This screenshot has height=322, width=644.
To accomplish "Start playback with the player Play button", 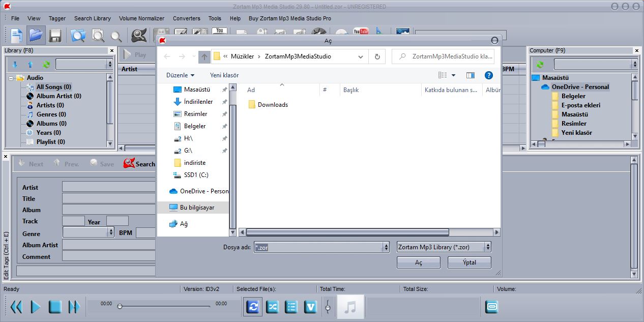I will coord(36,307).
